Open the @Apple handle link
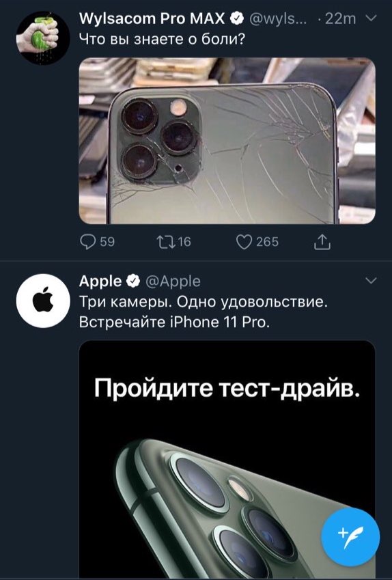This screenshot has height=580, width=392. click(x=173, y=282)
